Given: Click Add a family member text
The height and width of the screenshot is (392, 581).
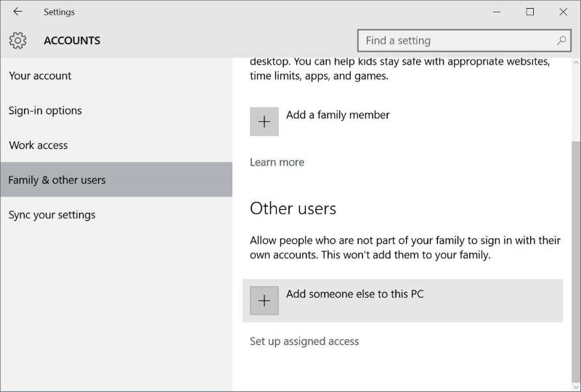Looking at the screenshot, I should 338,115.
